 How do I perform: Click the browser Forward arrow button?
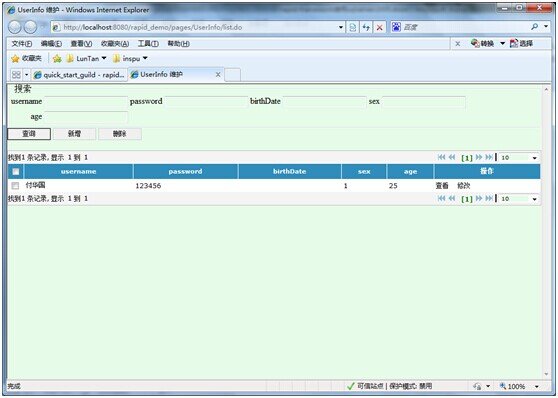pyautogui.click(x=31, y=27)
